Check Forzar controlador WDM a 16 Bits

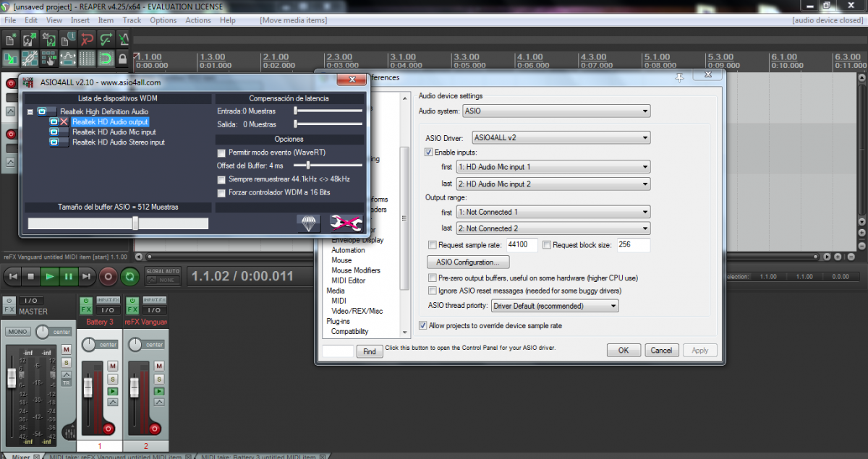[221, 192]
